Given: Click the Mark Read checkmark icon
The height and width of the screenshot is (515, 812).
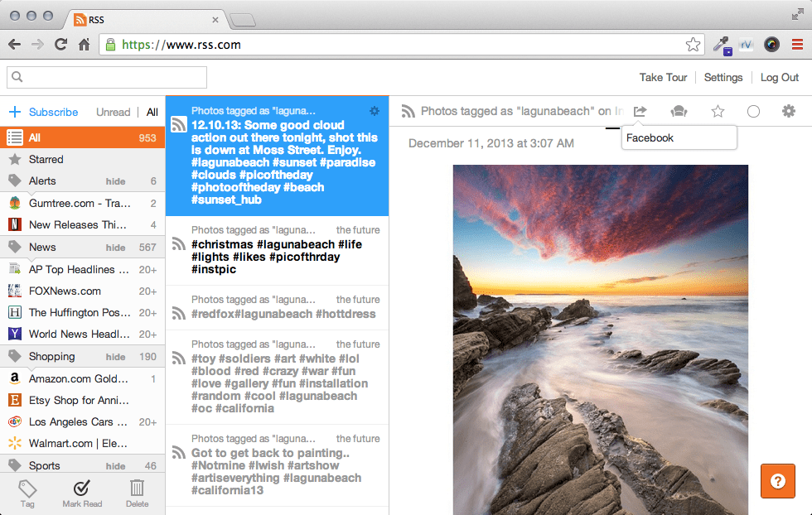Looking at the screenshot, I should point(82,488).
